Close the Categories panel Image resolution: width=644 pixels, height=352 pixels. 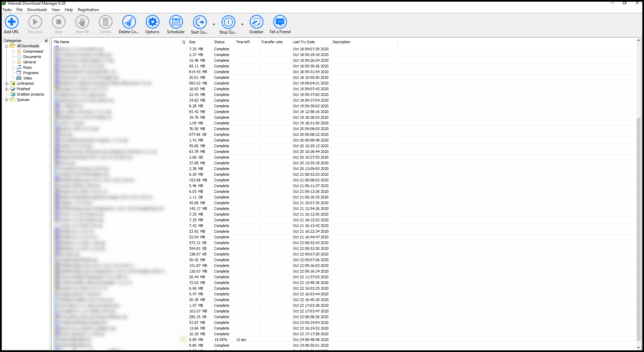point(46,41)
